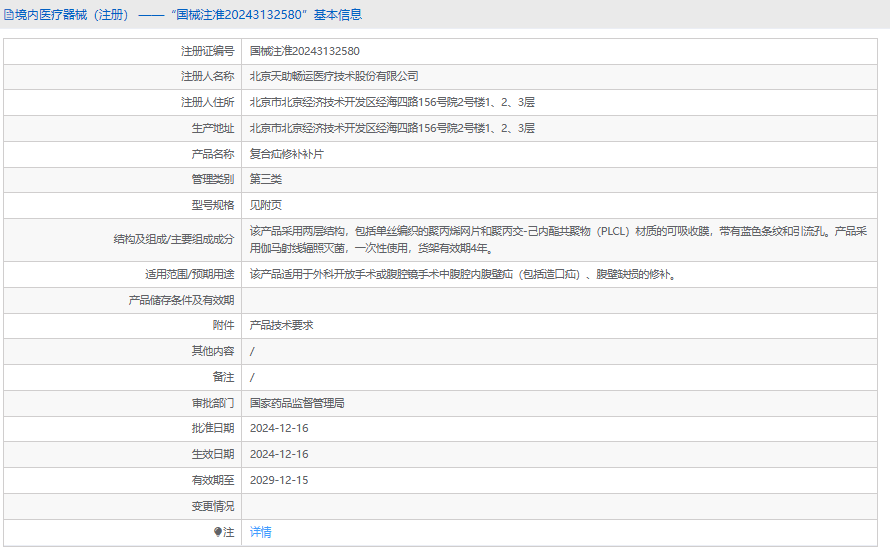Image resolution: width=890 pixels, height=552 pixels.
Task: Click the 批准日期 value 2024-12-16
Action: pyautogui.click(x=279, y=428)
